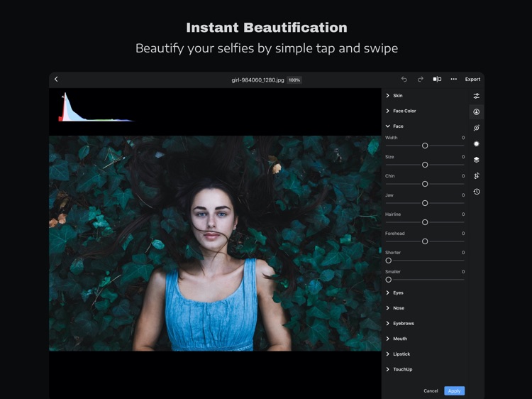The width and height of the screenshot is (532, 399).
Task: Click the Width slider handle
Action: click(425, 146)
